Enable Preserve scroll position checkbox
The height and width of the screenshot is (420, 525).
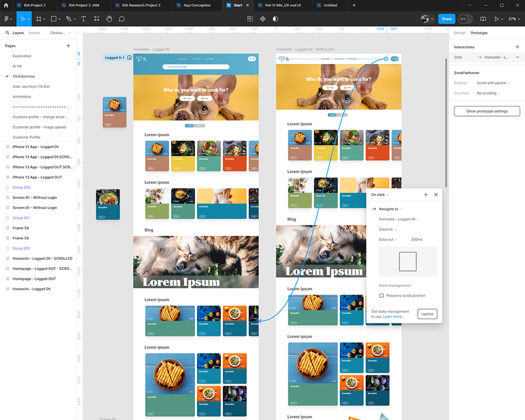pos(381,296)
